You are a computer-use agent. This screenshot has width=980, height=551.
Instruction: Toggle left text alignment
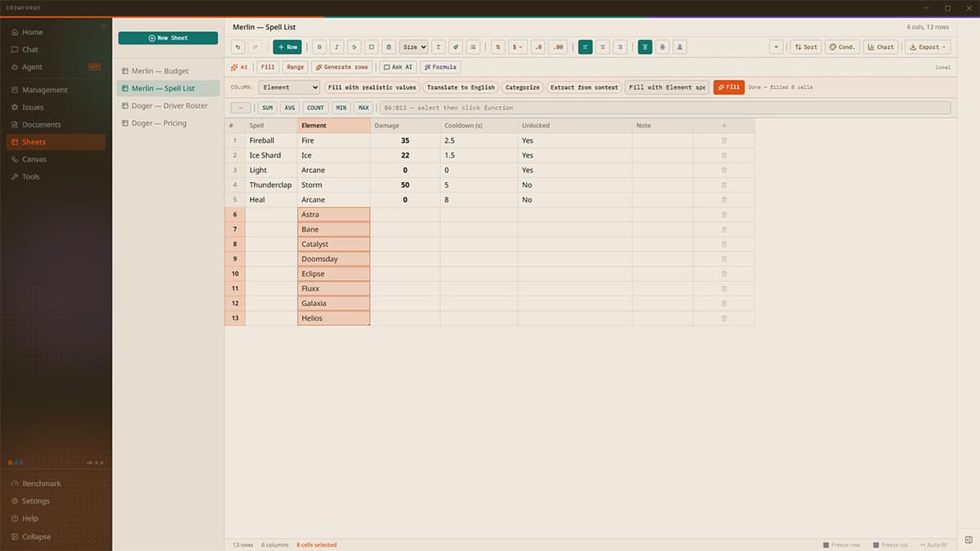pos(586,47)
